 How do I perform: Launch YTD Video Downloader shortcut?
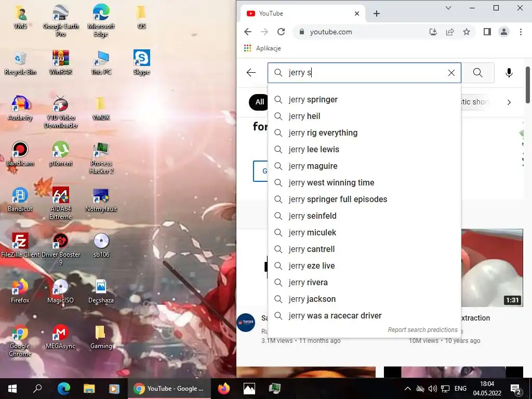coord(61,112)
